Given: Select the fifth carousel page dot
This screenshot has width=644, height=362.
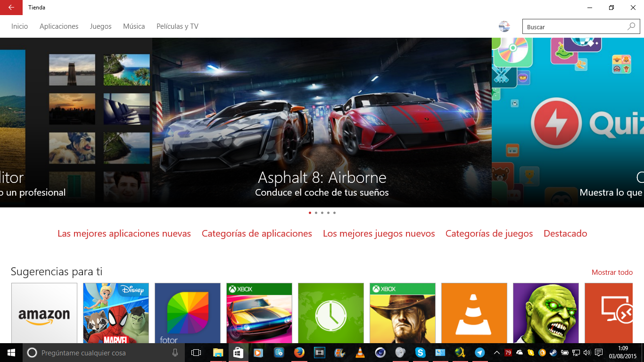Looking at the screenshot, I should click(x=334, y=213).
